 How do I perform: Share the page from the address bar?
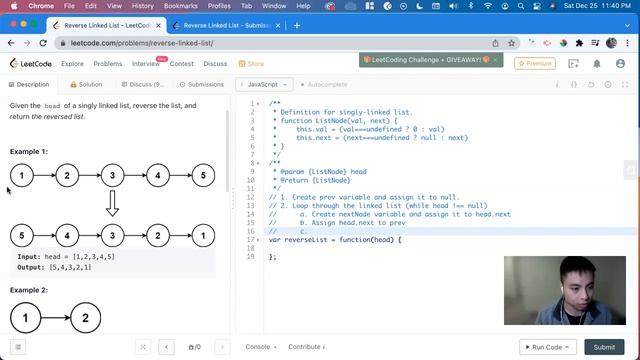point(495,43)
